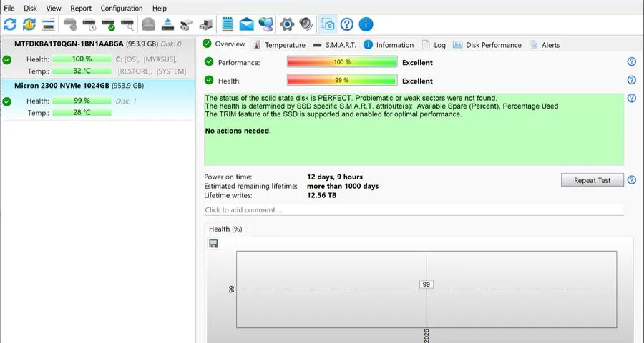Screen dimensions: 644x343
Task: Switch to the Temperature tab
Action: 279,45
